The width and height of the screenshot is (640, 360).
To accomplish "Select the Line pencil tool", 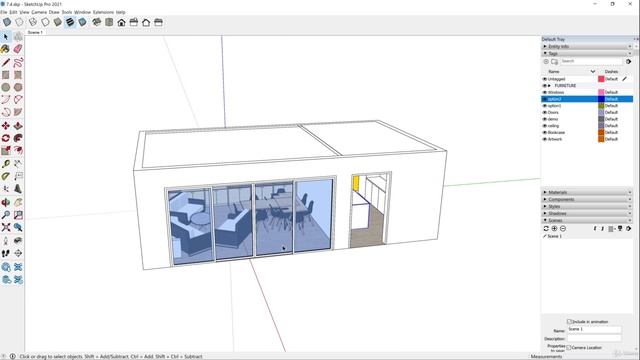I will [x=6, y=62].
